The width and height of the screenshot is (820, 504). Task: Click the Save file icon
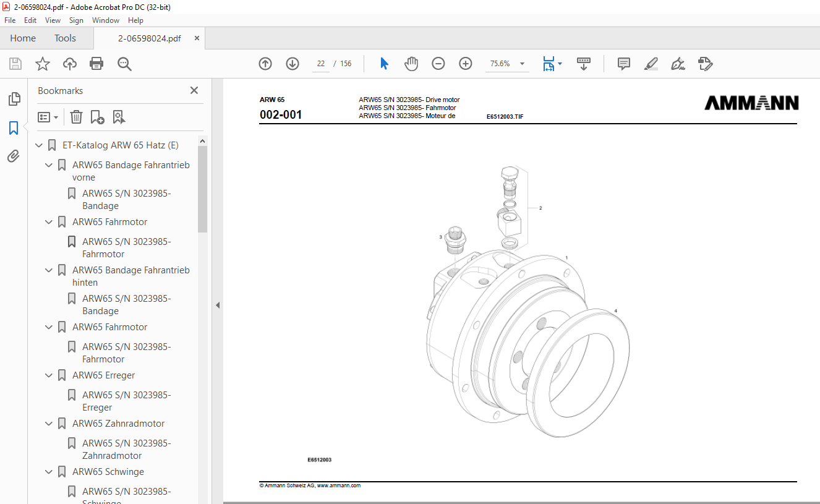tap(15, 64)
